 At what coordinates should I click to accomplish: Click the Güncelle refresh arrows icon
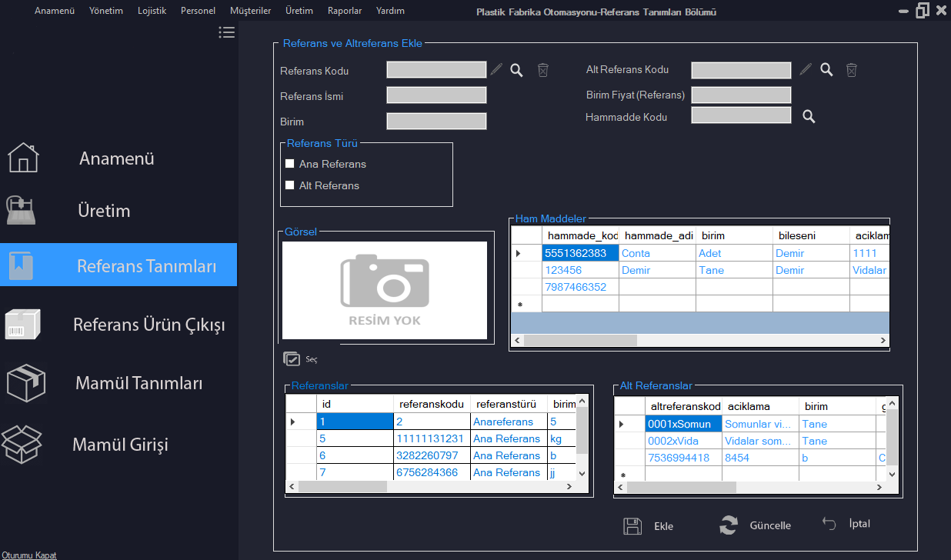pos(728,525)
